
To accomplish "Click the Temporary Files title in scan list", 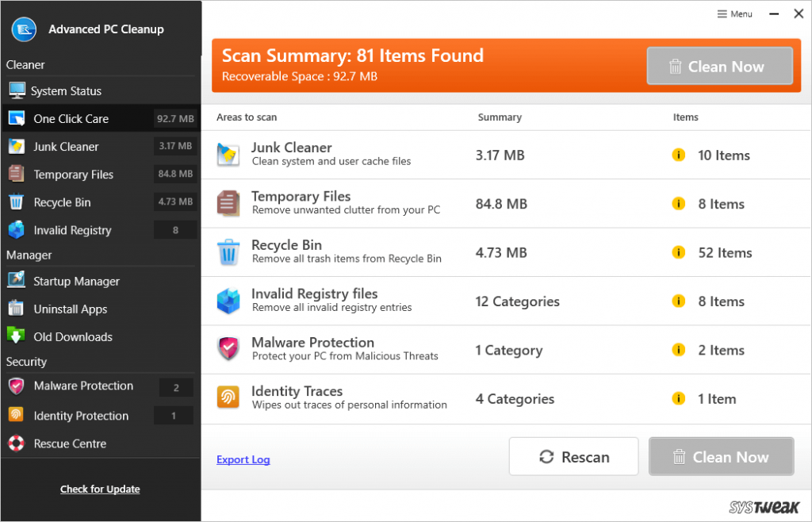I will coord(301,196).
